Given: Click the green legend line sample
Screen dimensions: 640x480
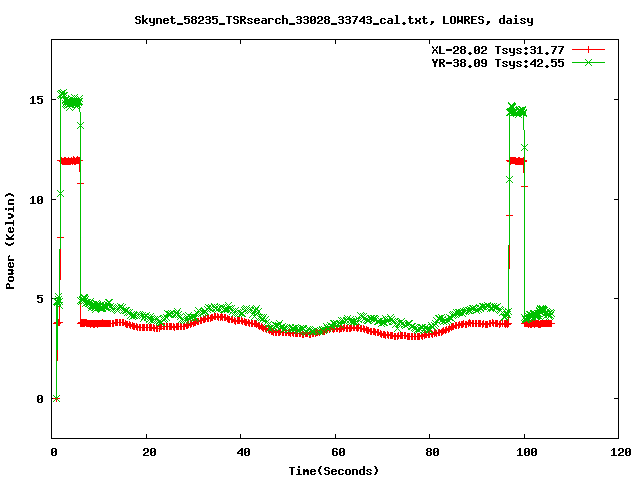Looking at the screenshot, I should pos(588,62).
